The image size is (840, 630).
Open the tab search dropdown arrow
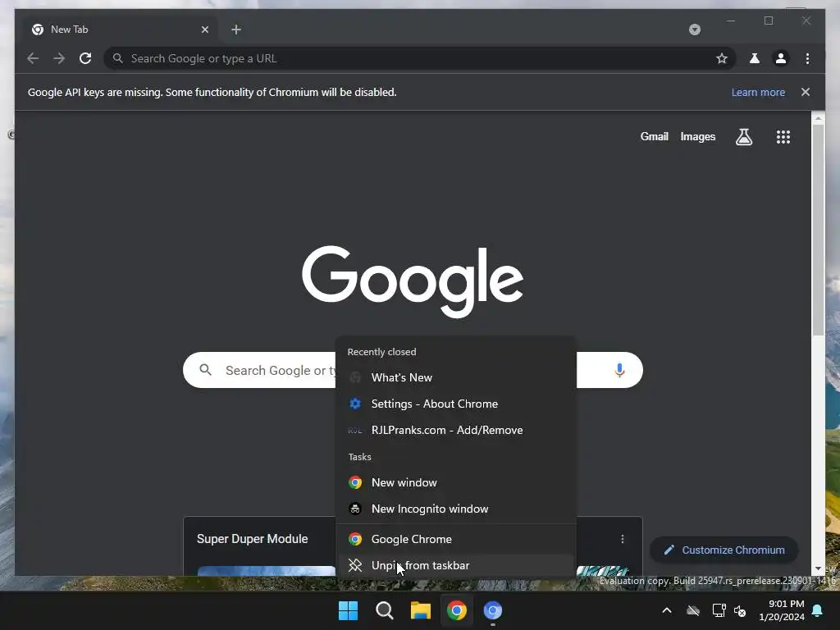point(694,30)
